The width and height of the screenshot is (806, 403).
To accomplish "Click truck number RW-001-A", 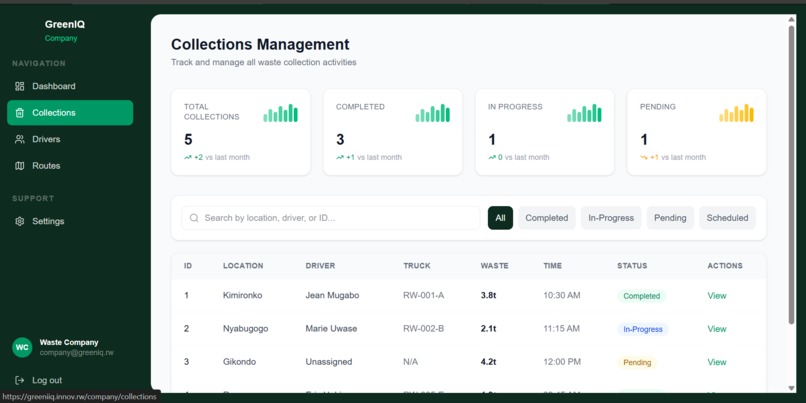I will click(x=424, y=296).
